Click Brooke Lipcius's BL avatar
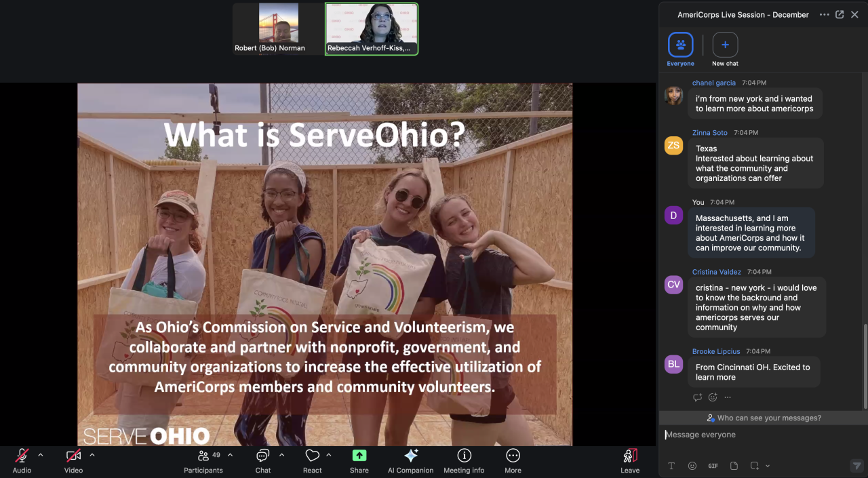Viewport: 868px width, 478px height. 673,364
